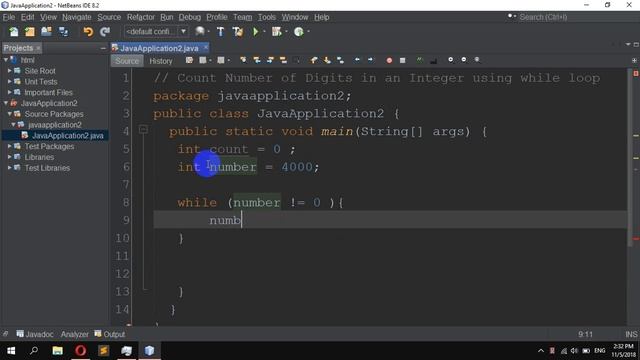Undo the last edit with orange arrow
The width and height of the screenshot is (640, 360).
click(x=88, y=32)
